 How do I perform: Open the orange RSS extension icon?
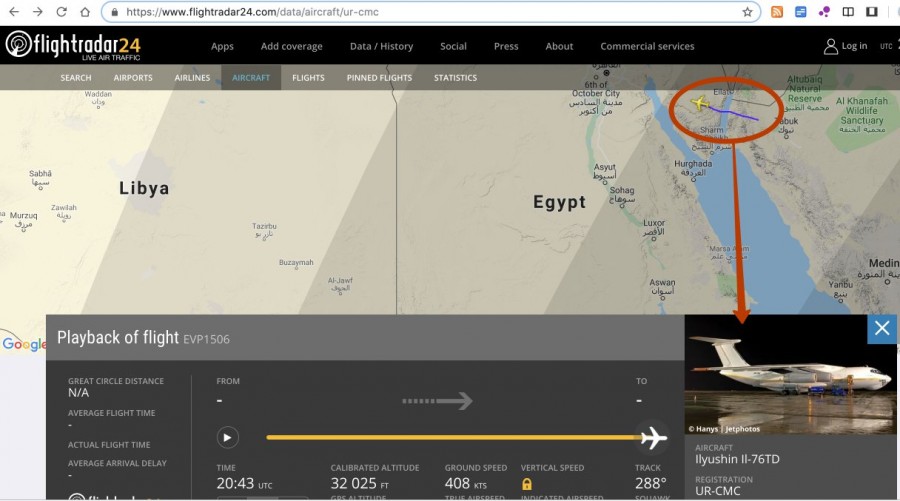tap(777, 12)
